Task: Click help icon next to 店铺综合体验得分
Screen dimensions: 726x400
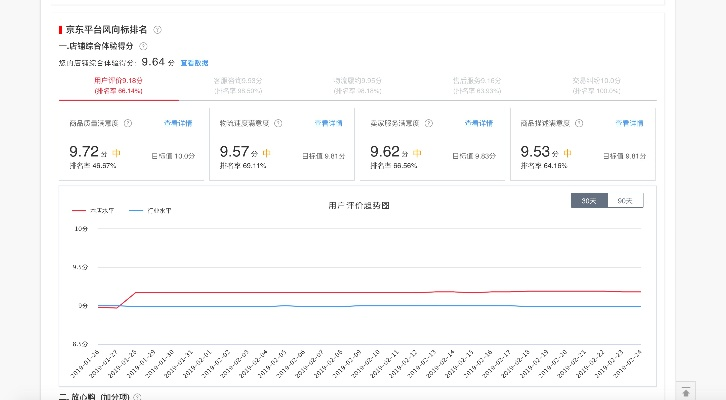Action: [x=143, y=46]
